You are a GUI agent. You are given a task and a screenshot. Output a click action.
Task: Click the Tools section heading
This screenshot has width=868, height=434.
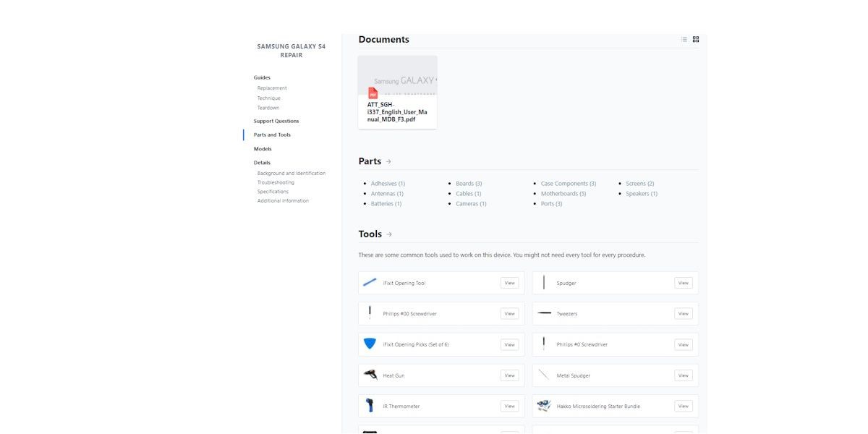[370, 234]
